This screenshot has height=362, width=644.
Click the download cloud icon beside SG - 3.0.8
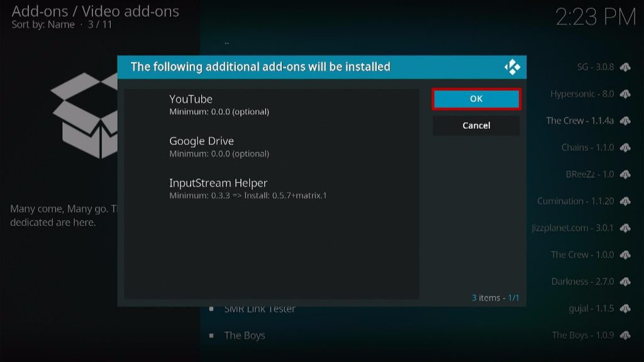(625, 67)
